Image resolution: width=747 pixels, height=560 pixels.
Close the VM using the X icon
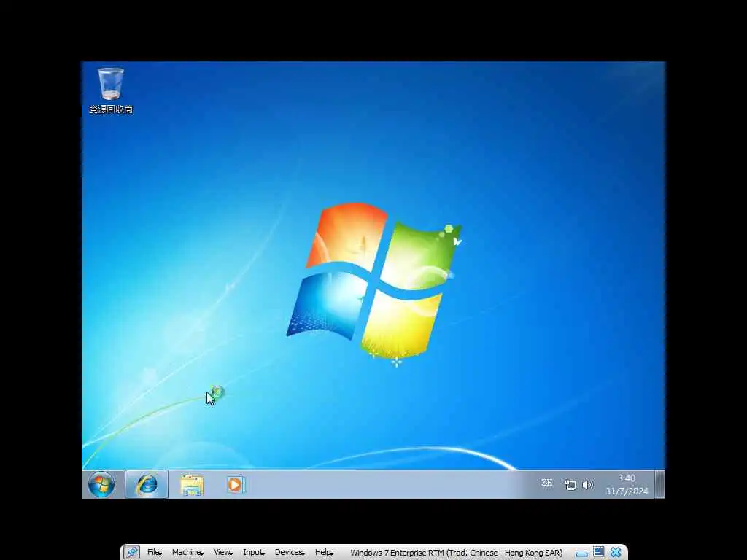[616, 553]
